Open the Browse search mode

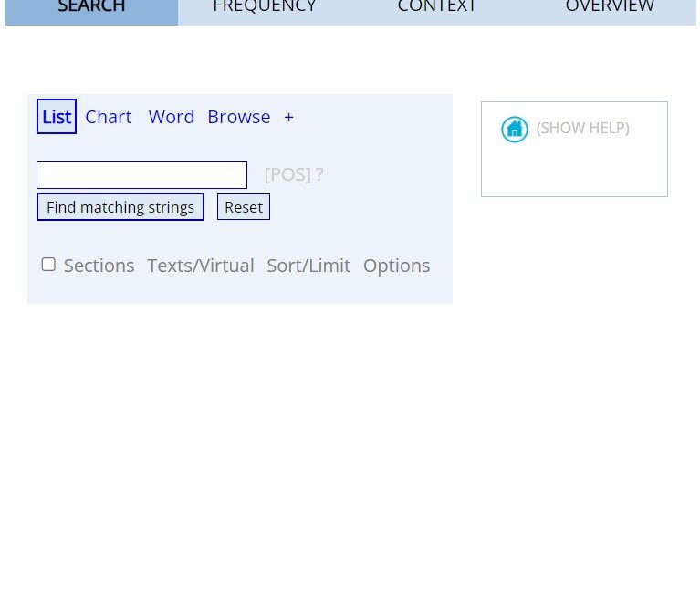click(239, 117)
